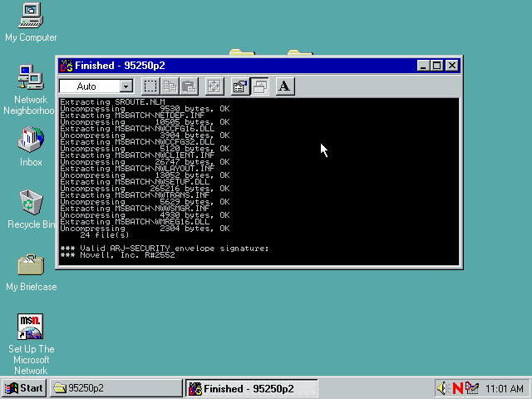The width and height of the screenshot is (532, 399).
Task: Toggle the Background toolbar button
Action: click(259, 86)
